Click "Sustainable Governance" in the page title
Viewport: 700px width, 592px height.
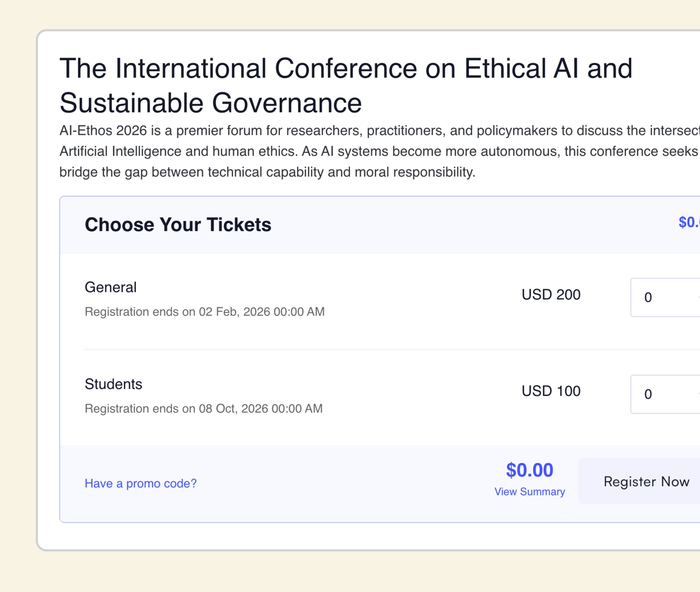click(x=211, y=103)
